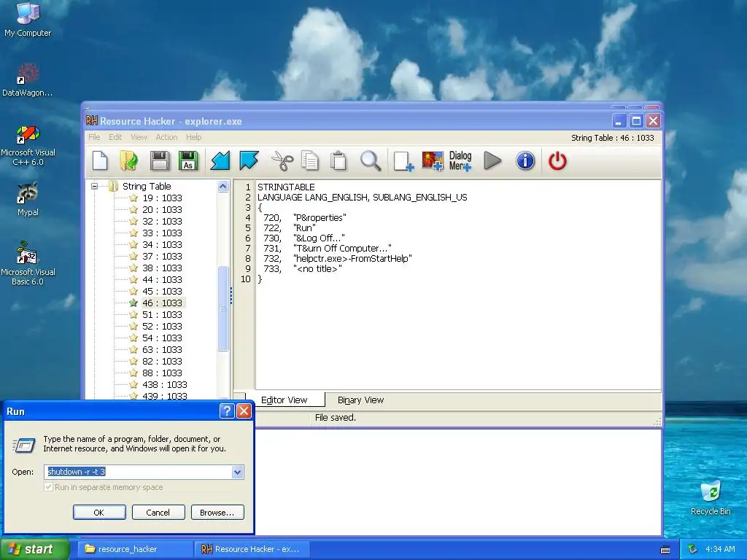The width and height of the screenshot is (747, 560).
Task: Save the file with the gray floppy icon
Action: 160,160
